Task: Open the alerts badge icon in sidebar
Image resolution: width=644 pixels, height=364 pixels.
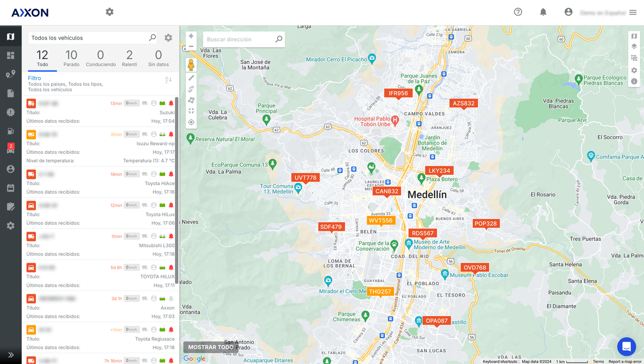Action: 11,112
